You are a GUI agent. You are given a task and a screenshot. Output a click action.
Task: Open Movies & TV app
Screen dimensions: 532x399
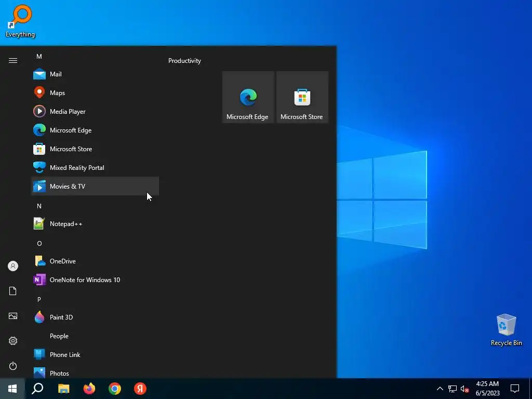[x=95, y=186]
